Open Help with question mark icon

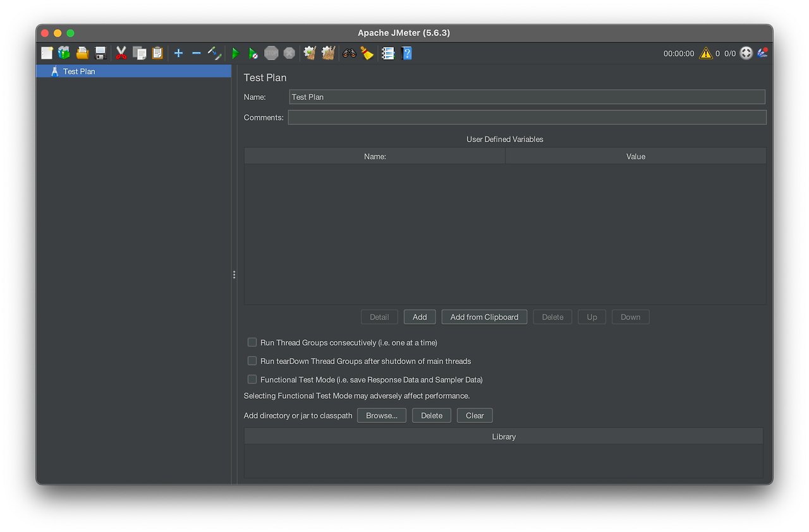406,53
